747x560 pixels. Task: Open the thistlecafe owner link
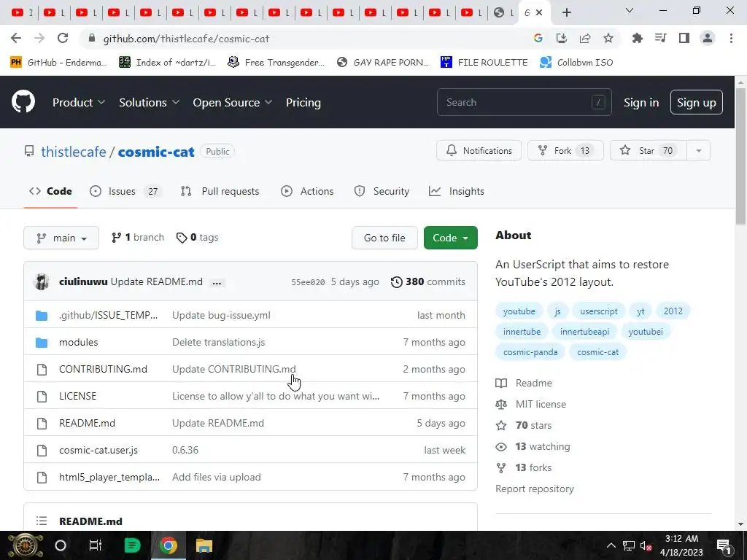pyautogui.click(x=74, y=152)
